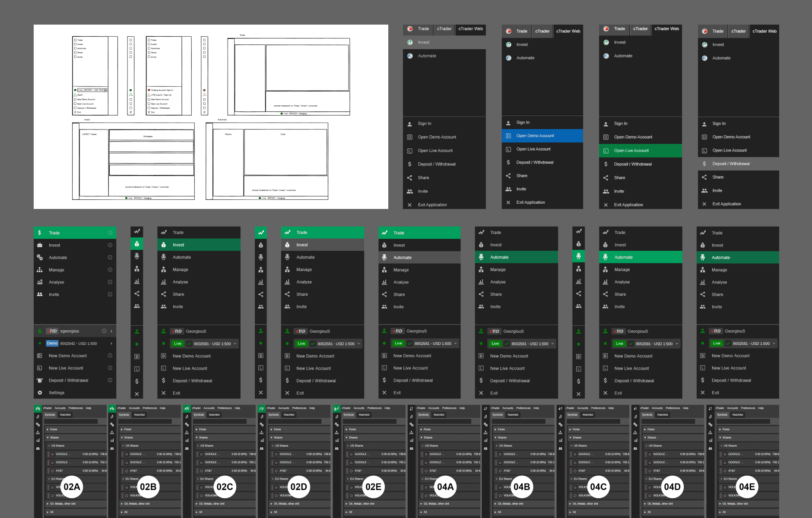This screenshot has height=518, width=812.
Task: Toggle the Demo account badge in panel 02A
Action: [x=52, y=343]
